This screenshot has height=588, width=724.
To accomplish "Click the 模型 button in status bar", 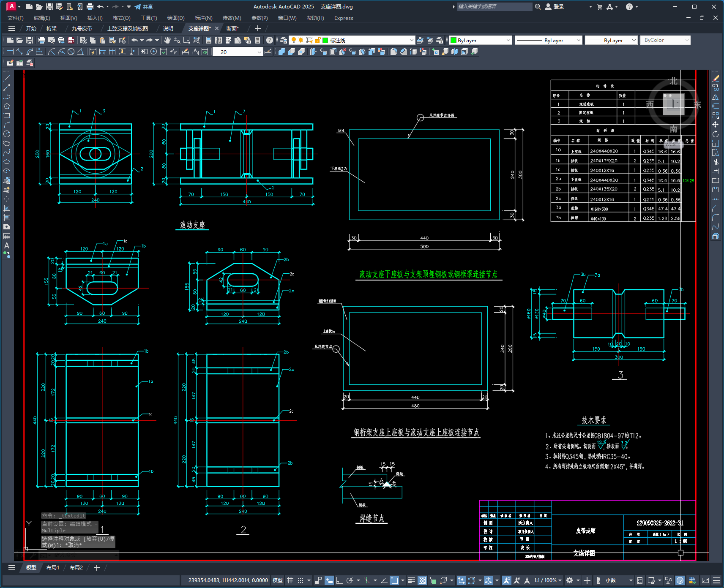I will (x=277, y=580).
